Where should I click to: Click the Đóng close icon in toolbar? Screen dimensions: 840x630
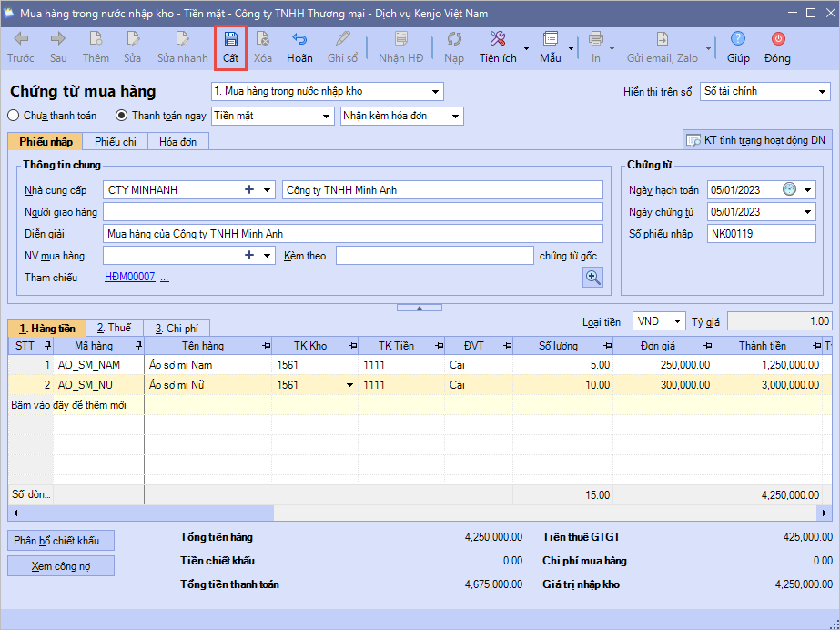coord(777,39)
